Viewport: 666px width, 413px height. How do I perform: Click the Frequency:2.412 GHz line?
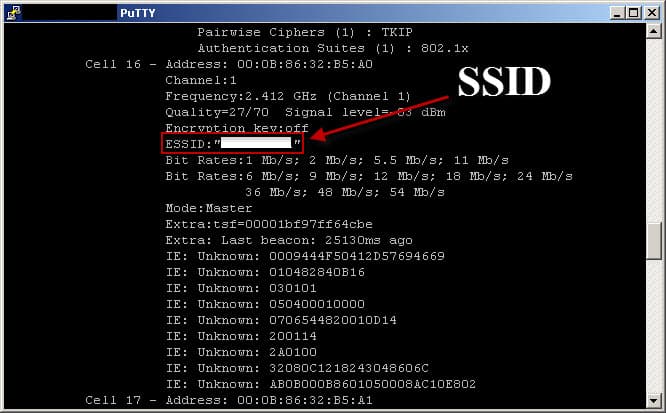tap(288, 96)
